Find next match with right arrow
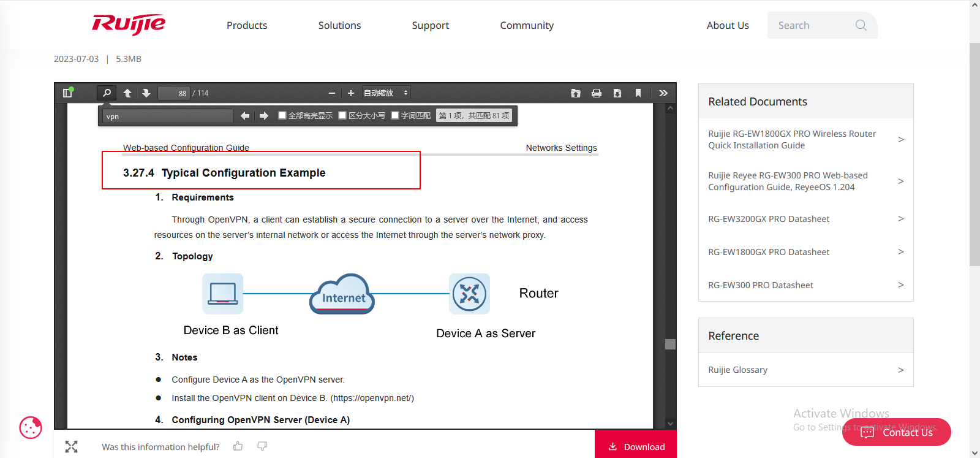The width and height of the screenshot is (980, 458). pyautogui.click(x=264, y=116)
